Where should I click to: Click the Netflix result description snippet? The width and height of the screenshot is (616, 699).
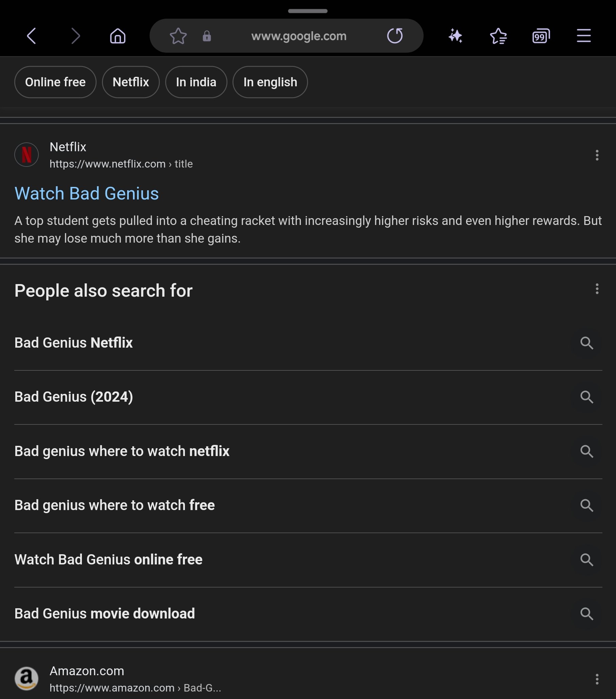coord(308,229)
